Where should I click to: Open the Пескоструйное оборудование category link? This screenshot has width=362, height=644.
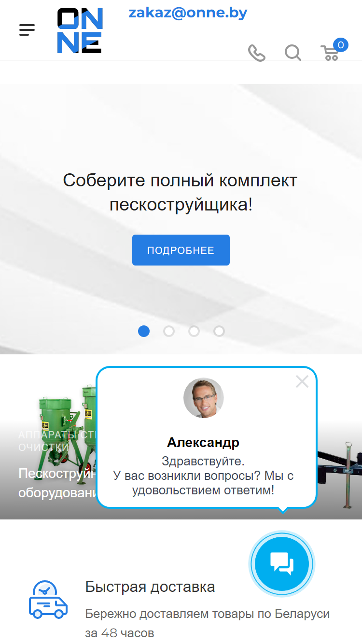coord(58,483)
